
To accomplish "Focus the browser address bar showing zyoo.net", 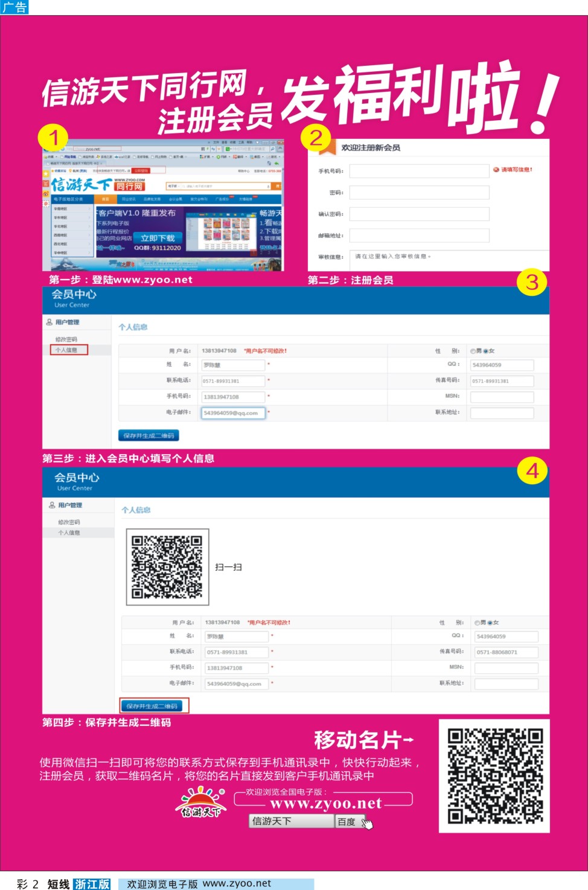I will (97, 149).
